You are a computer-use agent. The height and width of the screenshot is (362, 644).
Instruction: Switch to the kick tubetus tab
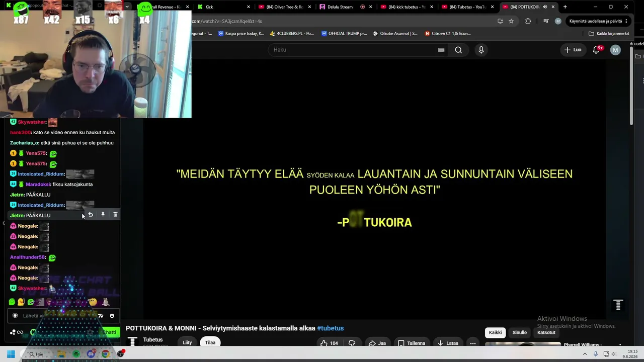pyautogui.click(x=407, y=7)
